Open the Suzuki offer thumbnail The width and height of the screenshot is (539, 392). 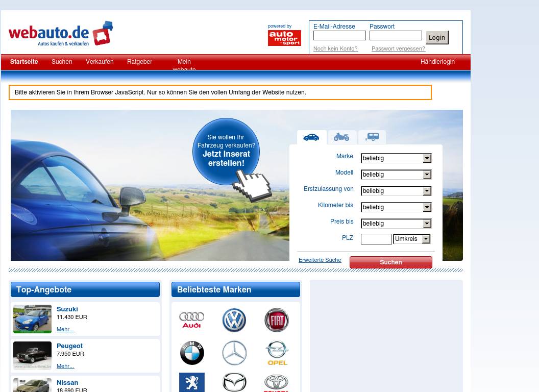pyautogui.click(x=32, y=319)
